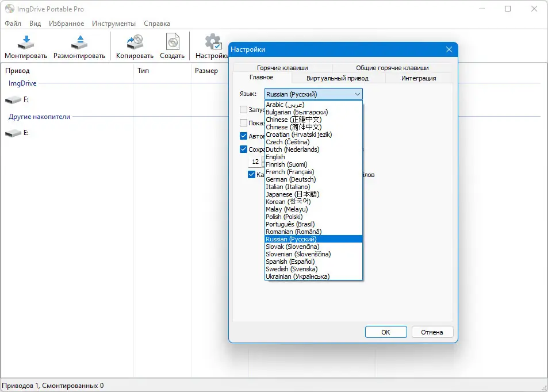Click the ImgDrive group header
Image resolution: width=548 pixels, height=392 pixels.
pos(22,83)
